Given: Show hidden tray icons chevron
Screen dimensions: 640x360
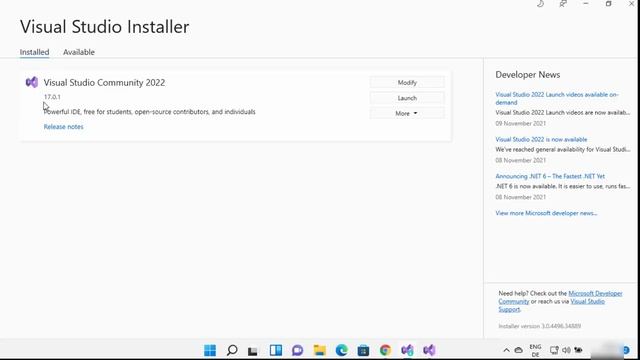Looking at the screenshot, I should point(506,350).
